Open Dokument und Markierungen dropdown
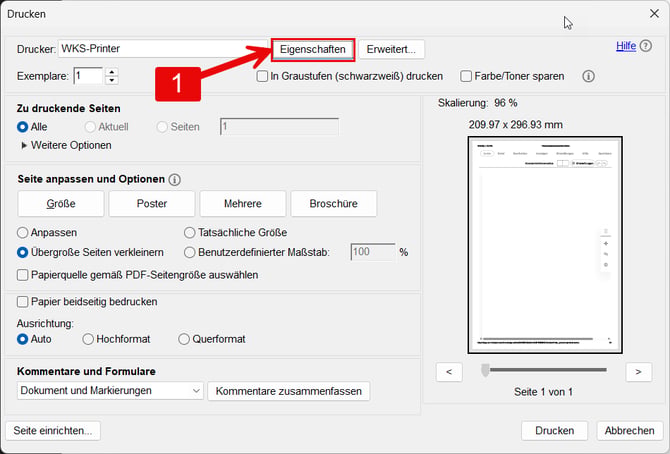 [110, 391]
